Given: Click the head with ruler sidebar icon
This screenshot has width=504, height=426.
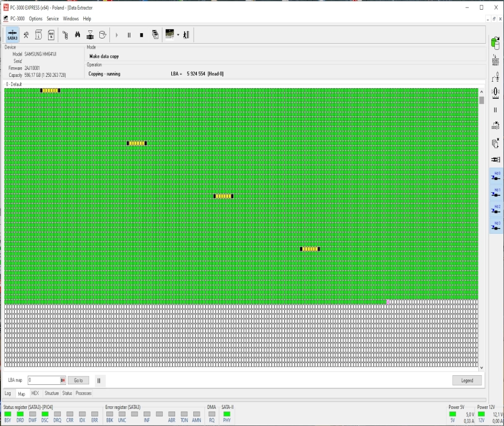Looking at the screenshot, I should tap(495, 93).
